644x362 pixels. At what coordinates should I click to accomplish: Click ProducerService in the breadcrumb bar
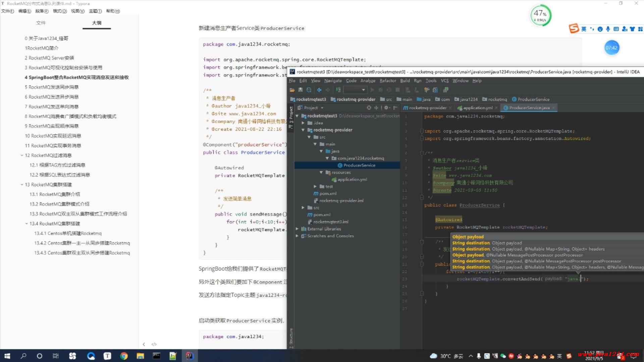click(531, 99)
